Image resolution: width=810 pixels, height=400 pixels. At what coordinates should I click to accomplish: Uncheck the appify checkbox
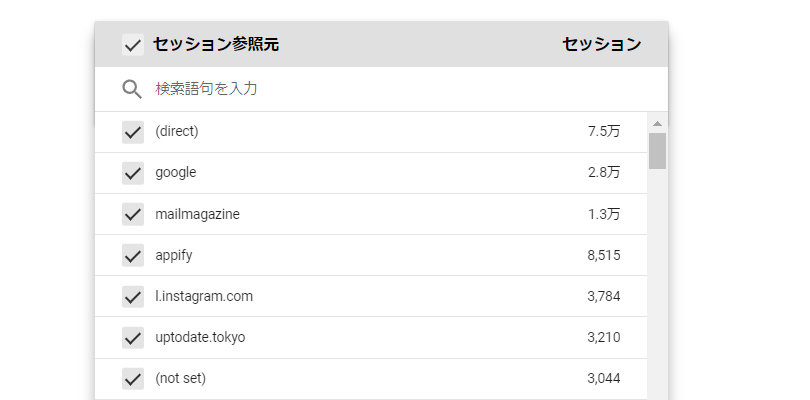click(x=132, y=255)
